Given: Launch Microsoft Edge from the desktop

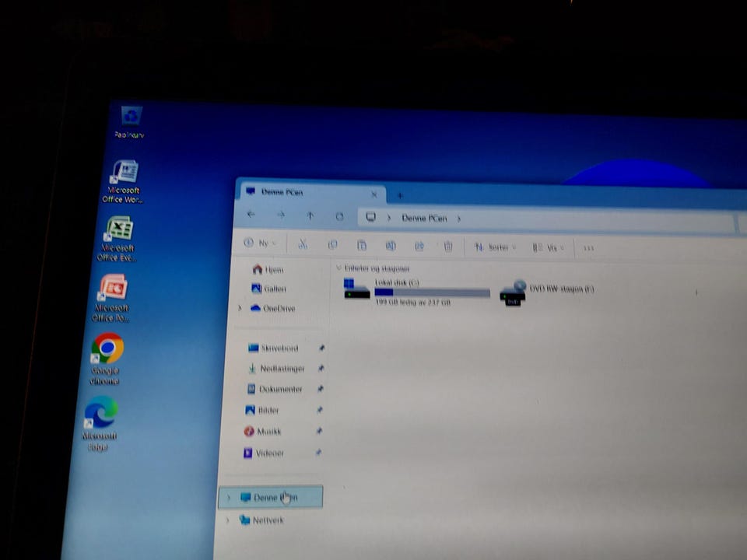Looking at the screenshot, I should [100, 423].
